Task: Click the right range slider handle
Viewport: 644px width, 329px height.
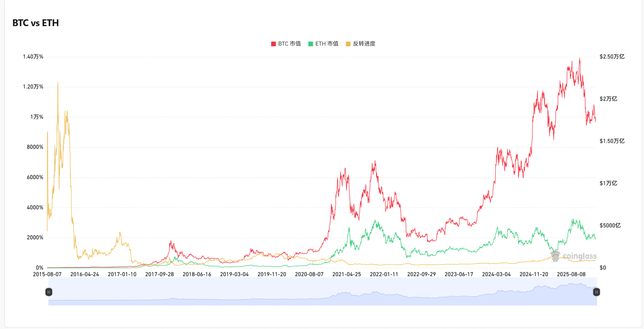Action: [596, 292]
